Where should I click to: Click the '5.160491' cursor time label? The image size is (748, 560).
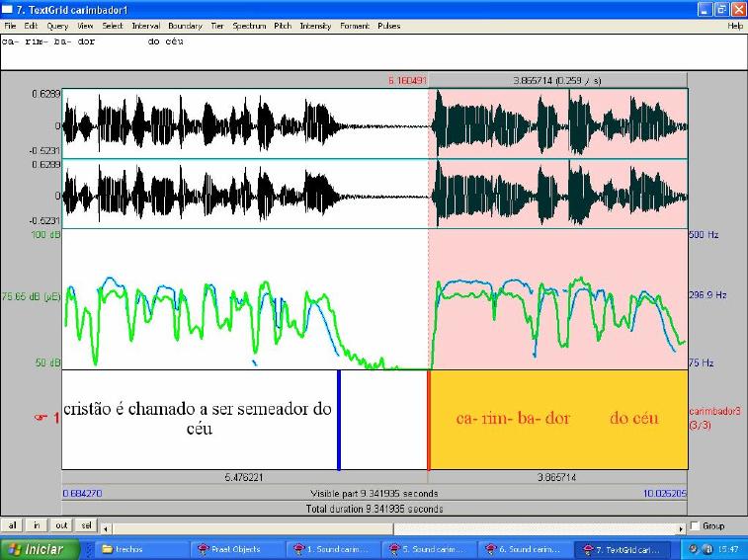pyautogui.click(x=407, y=81)
